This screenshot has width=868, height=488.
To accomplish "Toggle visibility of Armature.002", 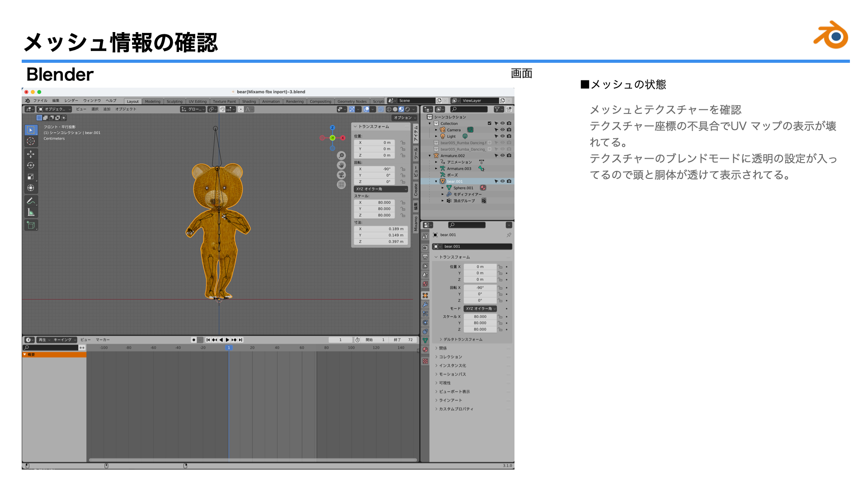I will point(502,155).
